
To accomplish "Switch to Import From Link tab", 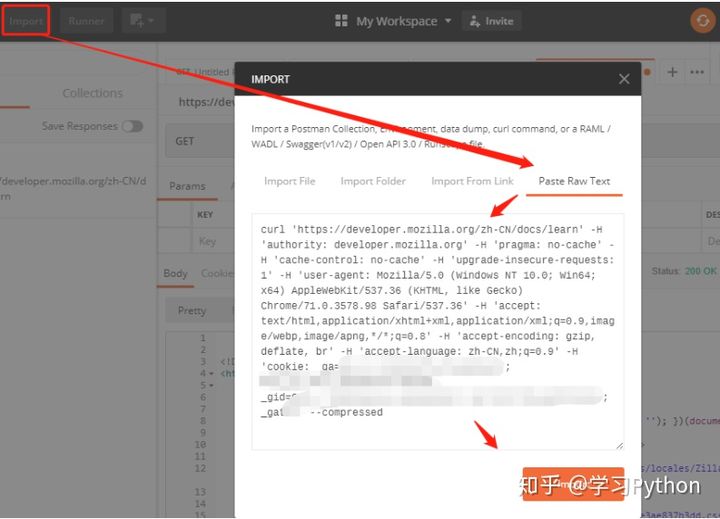I will [x=472, y=181].
